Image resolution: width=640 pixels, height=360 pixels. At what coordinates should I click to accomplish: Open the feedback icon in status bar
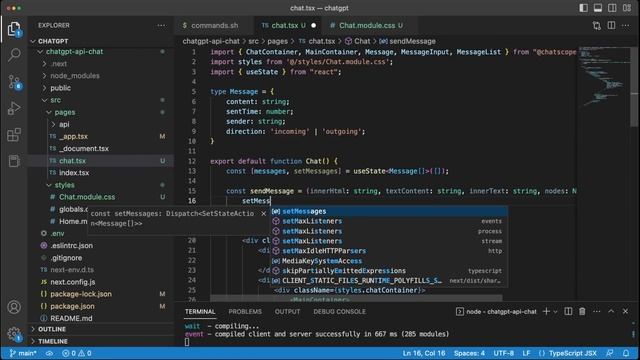pos(610,353)
